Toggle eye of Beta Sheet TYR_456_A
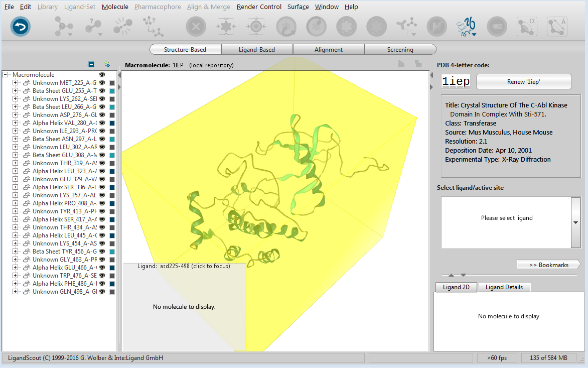This screenshot has width=588, height=368. [102, 252]
